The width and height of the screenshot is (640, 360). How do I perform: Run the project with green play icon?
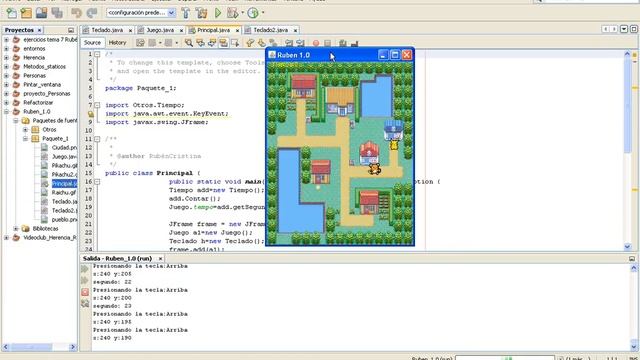(x=218, y=13)
